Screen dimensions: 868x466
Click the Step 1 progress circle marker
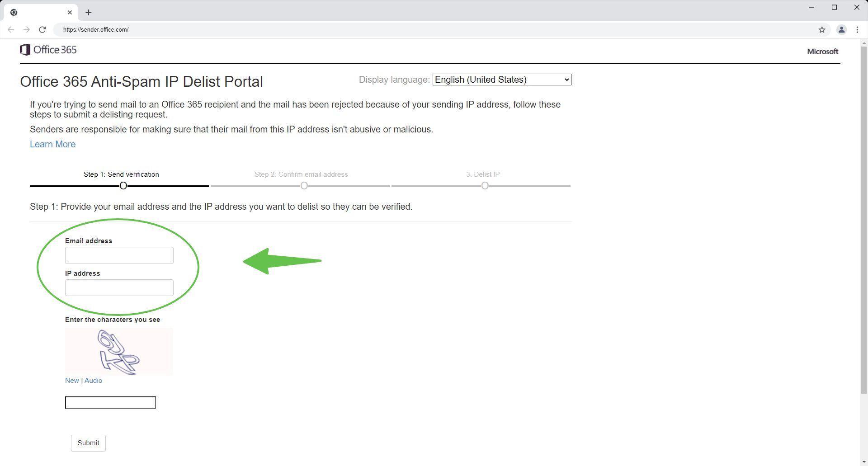(123, 186)
